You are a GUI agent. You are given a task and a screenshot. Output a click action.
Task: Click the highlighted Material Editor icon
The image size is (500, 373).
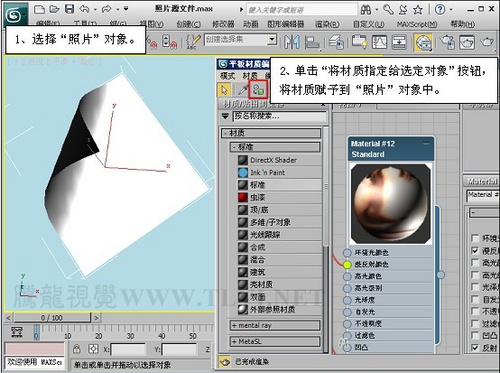coord(423,42)
